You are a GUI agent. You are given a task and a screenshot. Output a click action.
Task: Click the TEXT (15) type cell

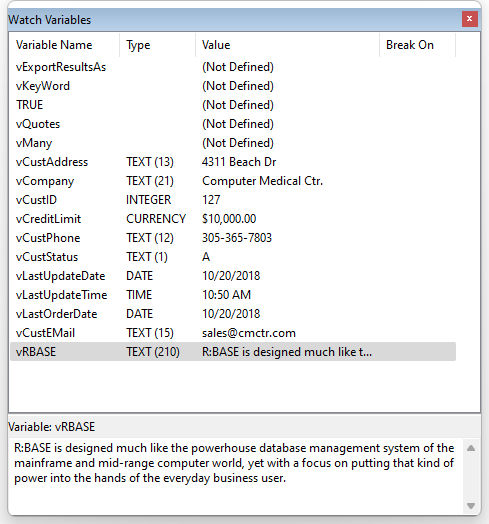150,333
